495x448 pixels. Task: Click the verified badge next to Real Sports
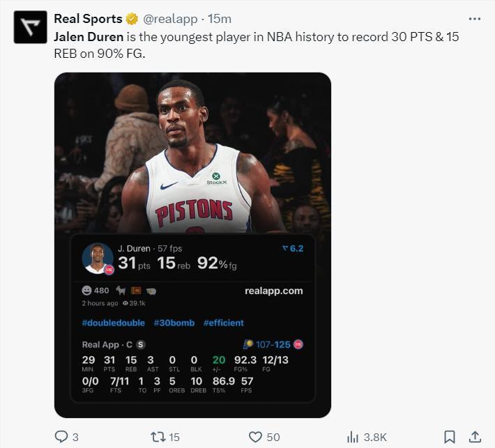point(131,20)
